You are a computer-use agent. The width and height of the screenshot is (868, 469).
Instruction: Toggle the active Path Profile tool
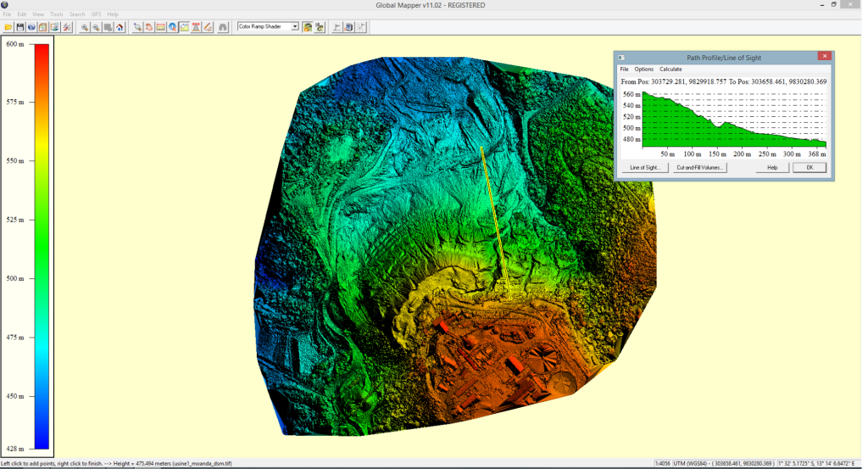(x=184, y=27)
